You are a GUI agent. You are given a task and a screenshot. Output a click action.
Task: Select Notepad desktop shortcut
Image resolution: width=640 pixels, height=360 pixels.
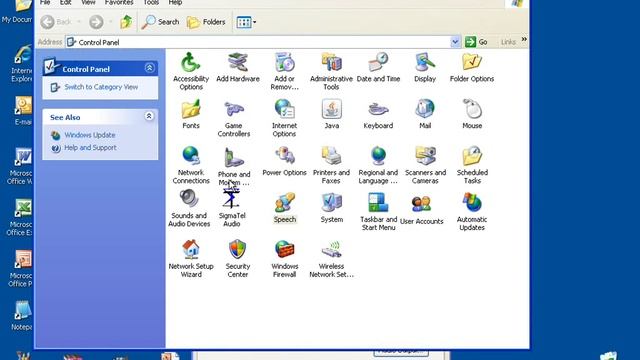click(22, 316)
